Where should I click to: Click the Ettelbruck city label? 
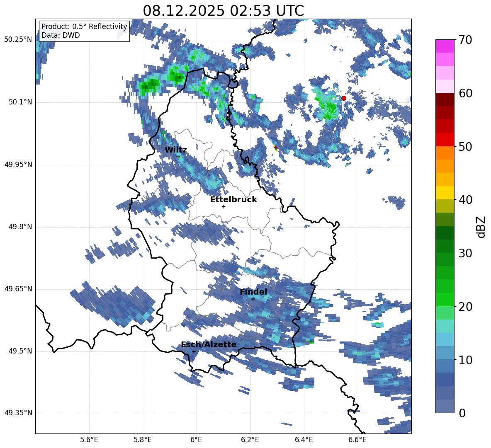233,200
